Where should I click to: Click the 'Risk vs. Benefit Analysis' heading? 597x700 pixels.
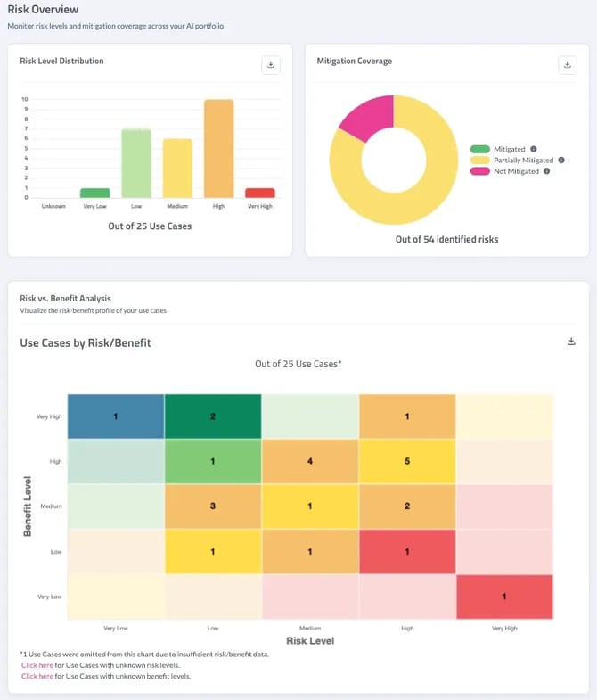[x=65, y=298]
